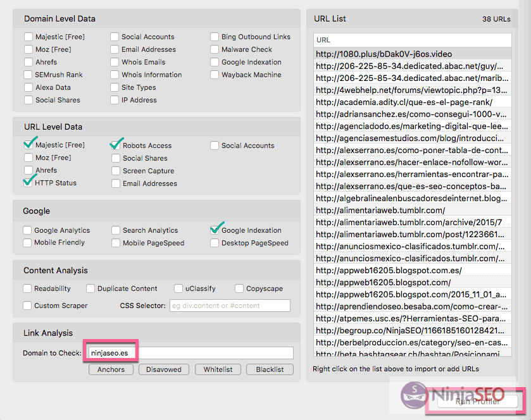Enable Malware Check
The image size is (531, 420).
click(x=215, y=49)
